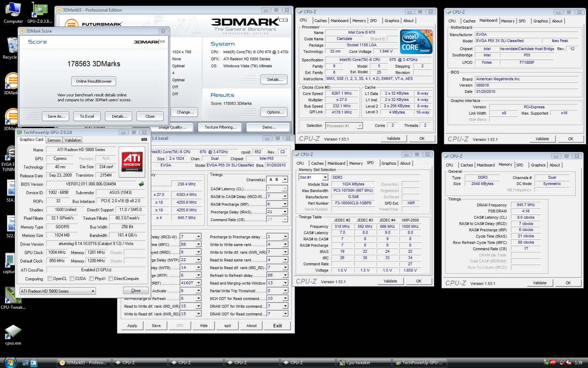Image resolution: width=588 pixels, height=368 pixels.
Task: Open the GPU-Z.0.3.8 desktop shortcut
Action: [40, 13]
